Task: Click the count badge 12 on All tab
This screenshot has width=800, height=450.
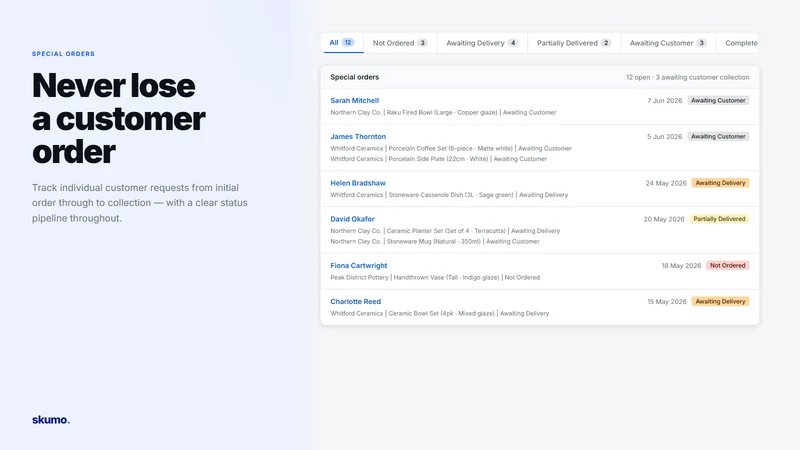Action: coord(348,42)
